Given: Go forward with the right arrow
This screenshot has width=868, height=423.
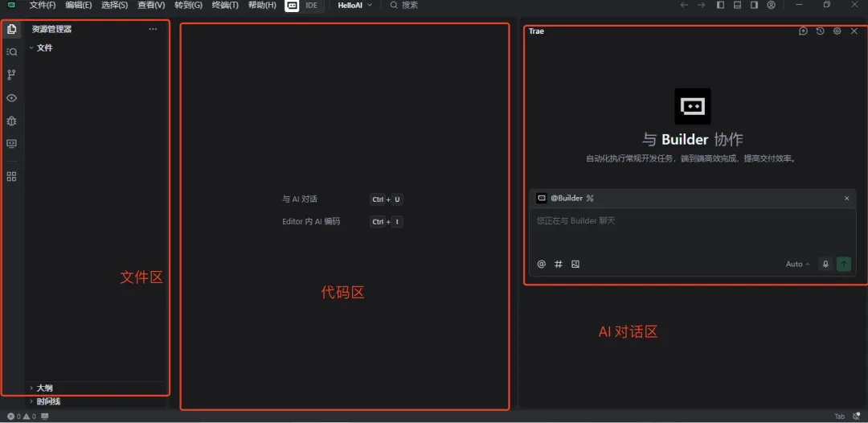Looking at the screenshot, I should coord(702,5).
